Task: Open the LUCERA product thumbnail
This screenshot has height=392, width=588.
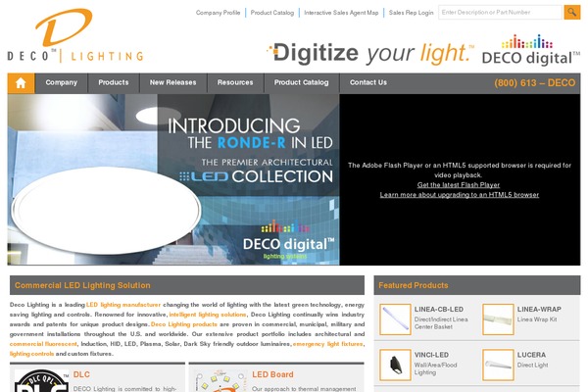Action: point(498,365)
